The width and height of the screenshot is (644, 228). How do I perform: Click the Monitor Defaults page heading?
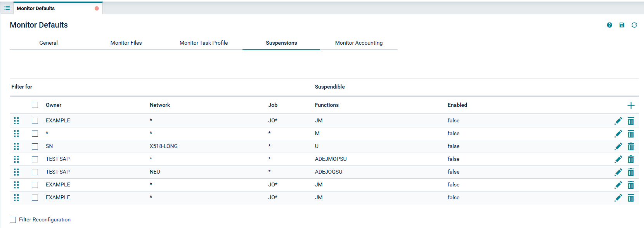[x=39, y=25]
